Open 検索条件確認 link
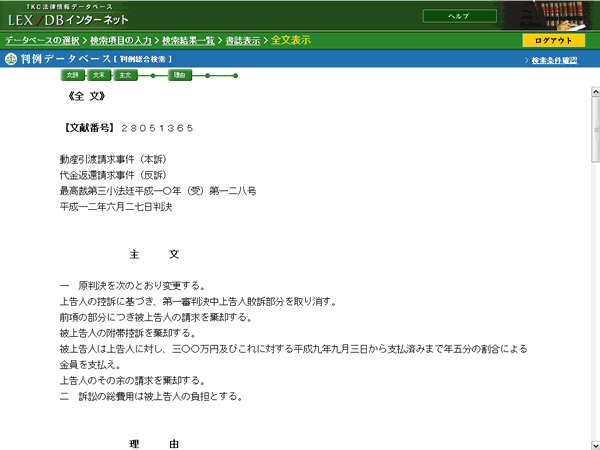 pos(554,60)
